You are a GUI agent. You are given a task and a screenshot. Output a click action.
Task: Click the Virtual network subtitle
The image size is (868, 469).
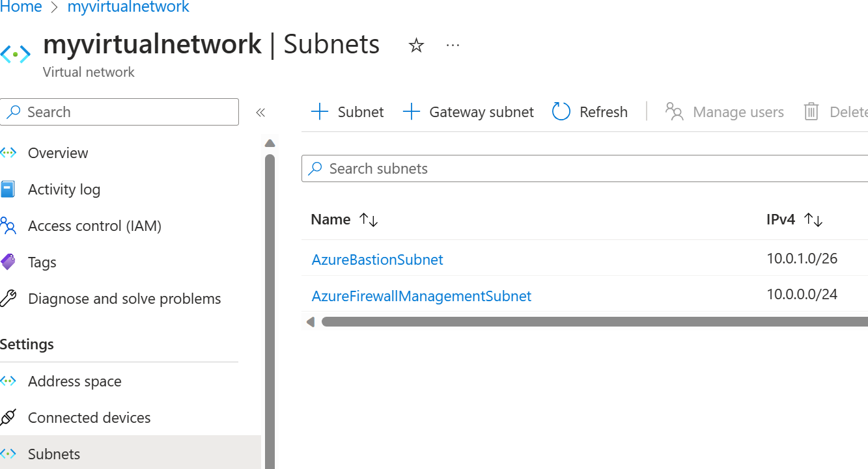tap(89, 72)
